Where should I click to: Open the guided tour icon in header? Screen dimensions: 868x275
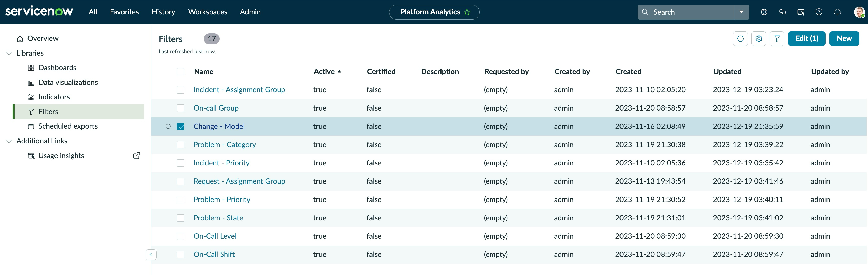[801, 12]
